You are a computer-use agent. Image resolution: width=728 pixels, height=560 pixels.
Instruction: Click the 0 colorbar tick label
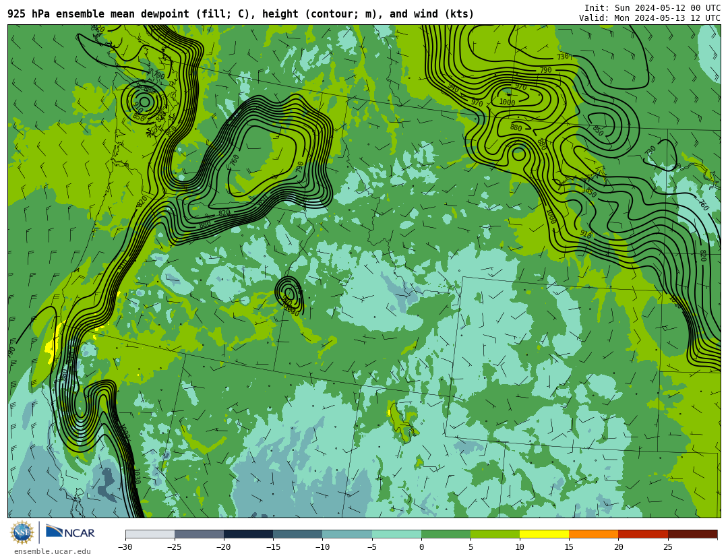421,547
